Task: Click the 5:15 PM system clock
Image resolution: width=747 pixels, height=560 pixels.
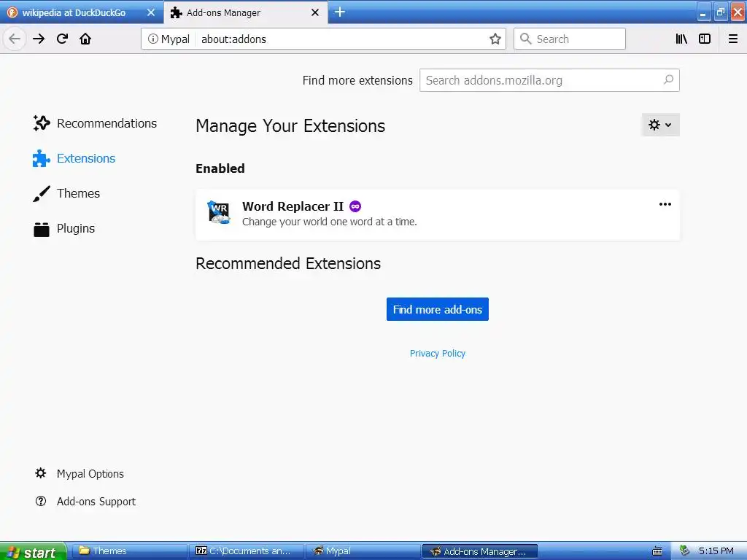Action: [716, 551]
